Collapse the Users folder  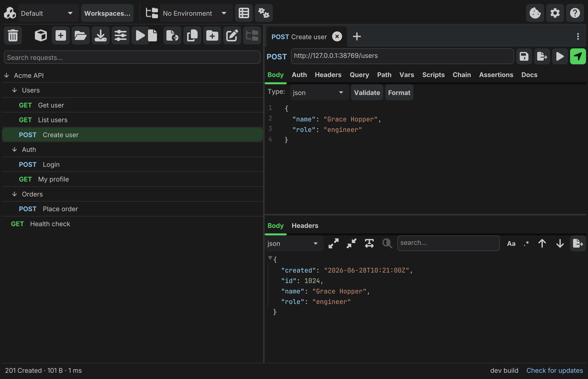pos(14,90)
